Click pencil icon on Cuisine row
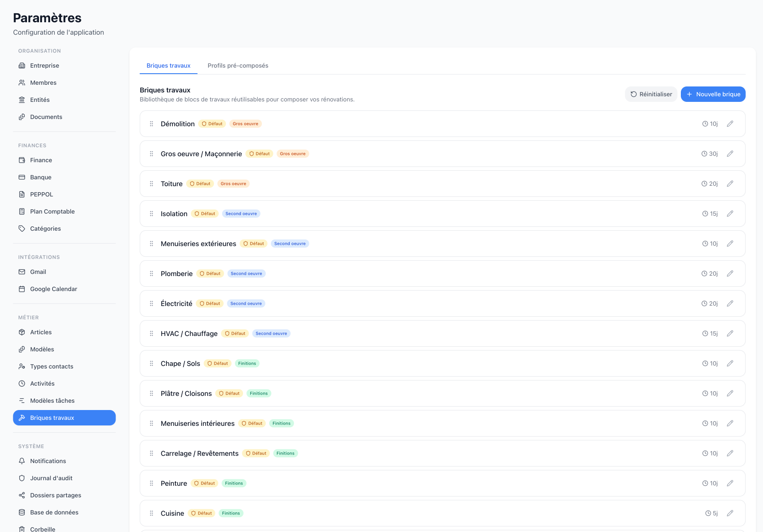The width and height of the screenshot is (763, 532). [x=730, y=513]
